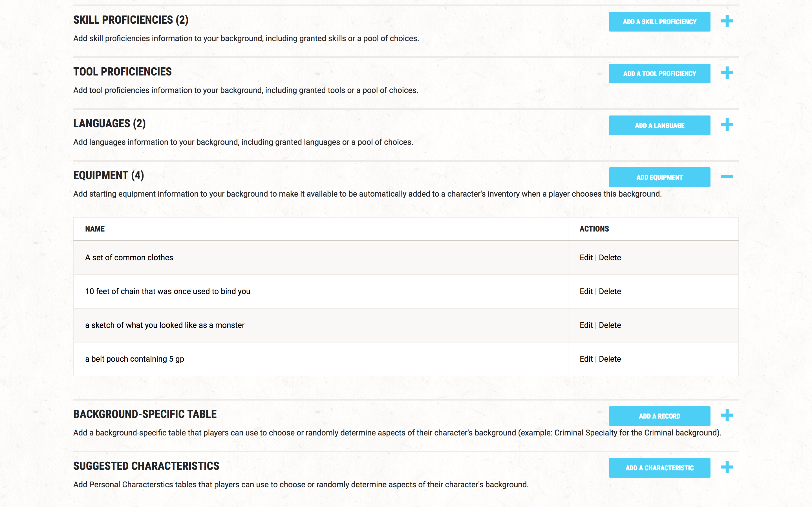Expand the Suggested Characteristics plus icon
Viewport: 812px width, 507px height.
[727, 467]
